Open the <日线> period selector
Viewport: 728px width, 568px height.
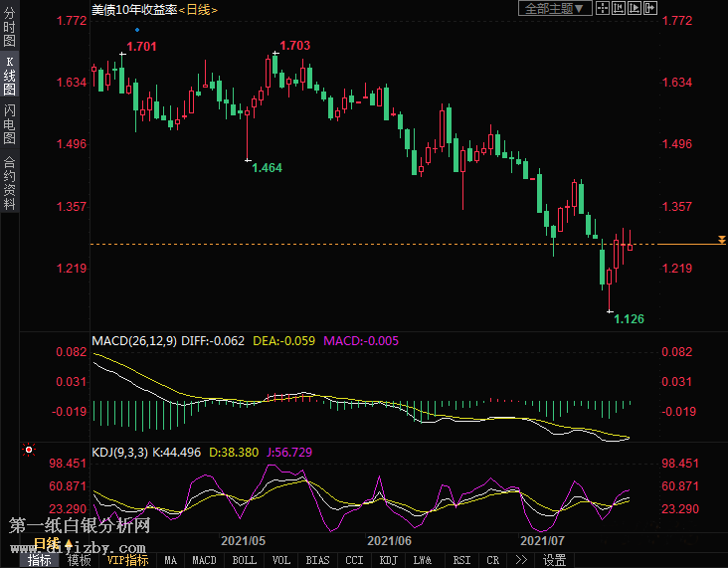198,9
